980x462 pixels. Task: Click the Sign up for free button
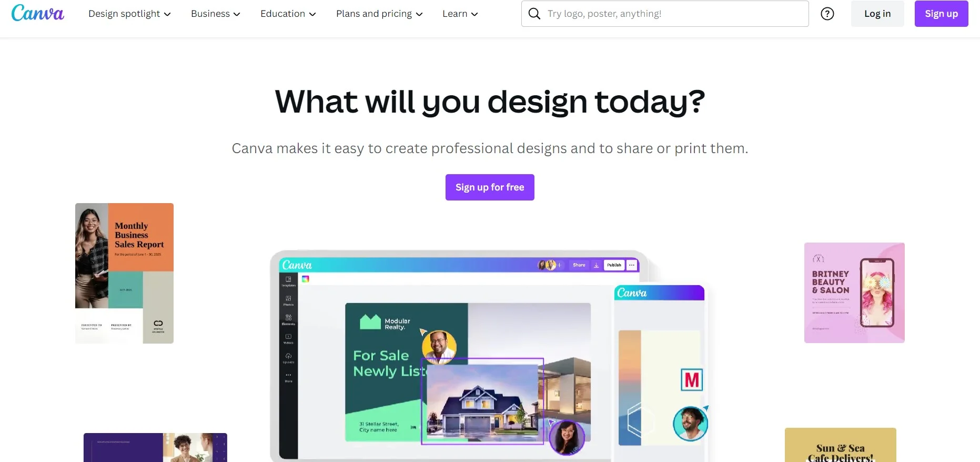click(x=490, y=187)
